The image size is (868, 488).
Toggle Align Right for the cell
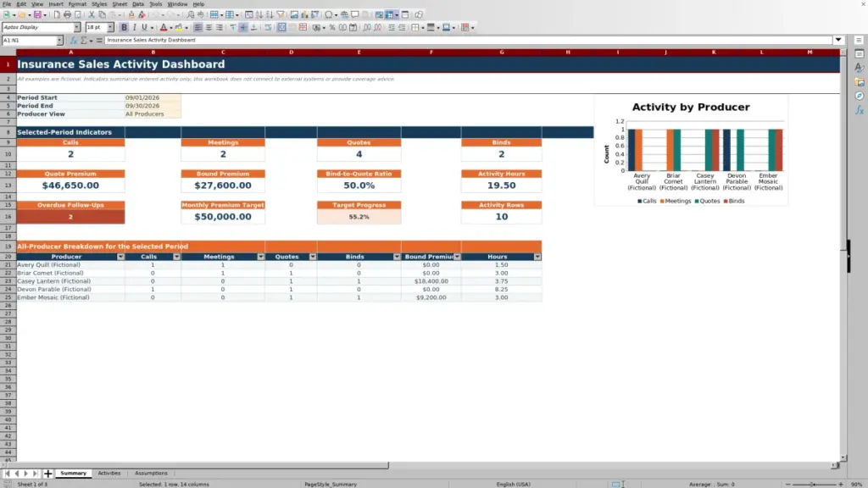tap(220, 28)
